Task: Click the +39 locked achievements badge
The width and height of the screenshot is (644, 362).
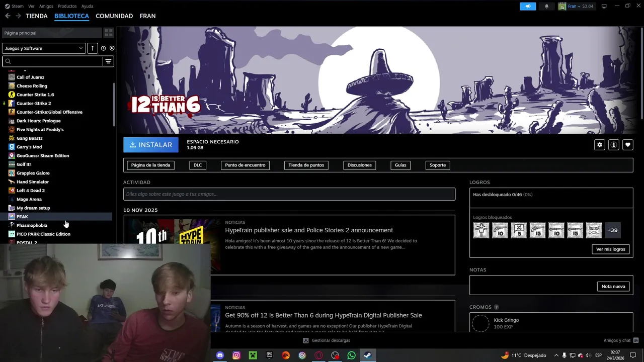Action: (x=612, y=230)
